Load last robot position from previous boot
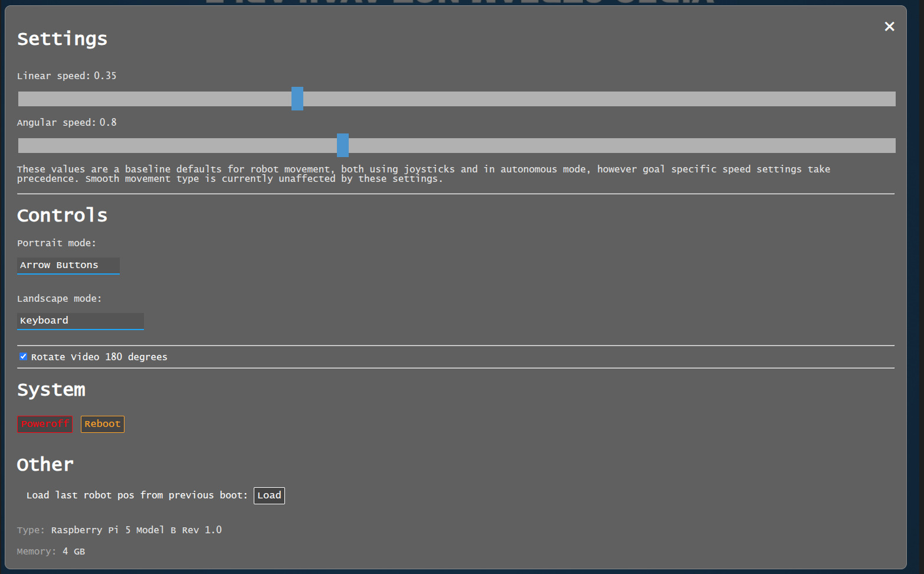Viewport: 924px width, 574px height. (269, 495)
